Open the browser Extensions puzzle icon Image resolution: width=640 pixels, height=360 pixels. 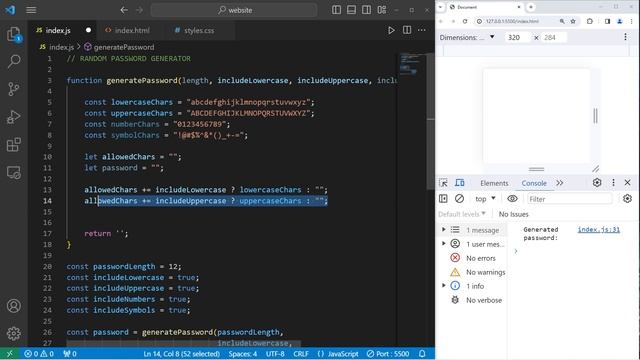[x=589, y=21]
